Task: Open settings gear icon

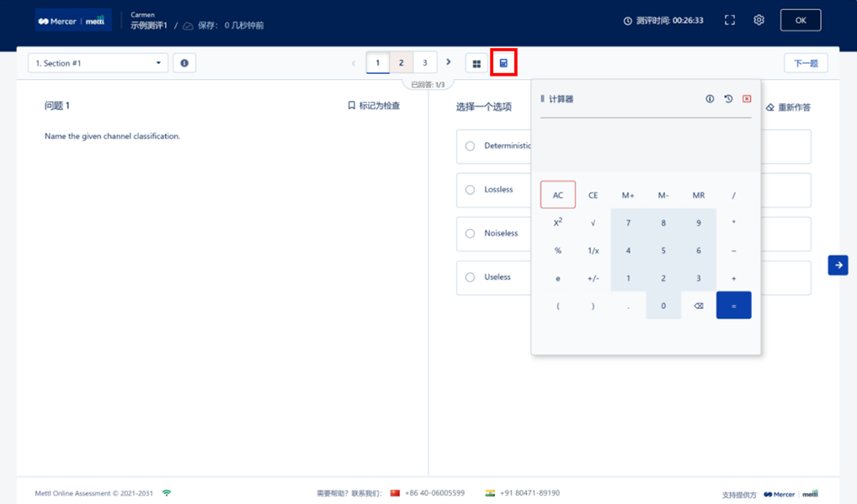Action: (x=759, y=20)
